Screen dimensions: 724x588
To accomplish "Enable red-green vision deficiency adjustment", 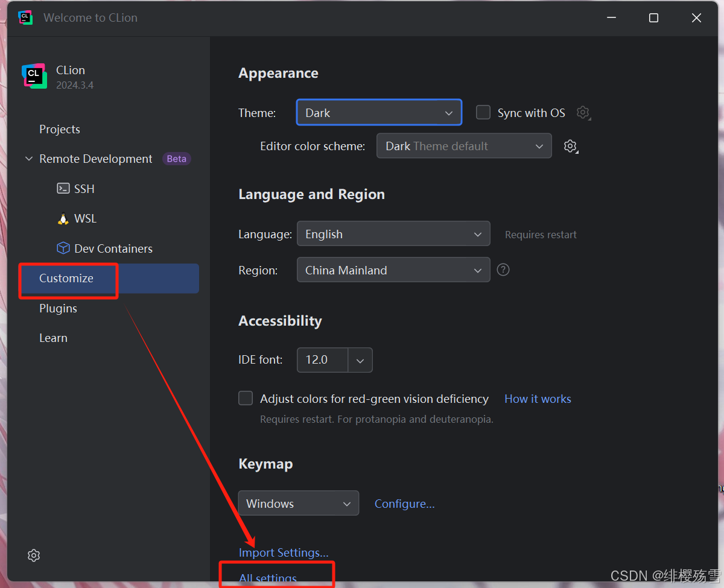I will click(246, 398).
